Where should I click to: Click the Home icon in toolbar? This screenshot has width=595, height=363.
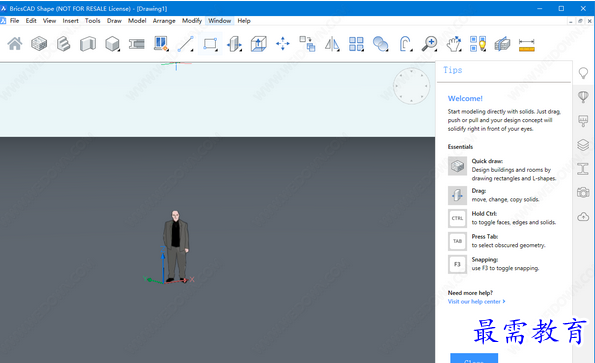(x=15, y=44)
